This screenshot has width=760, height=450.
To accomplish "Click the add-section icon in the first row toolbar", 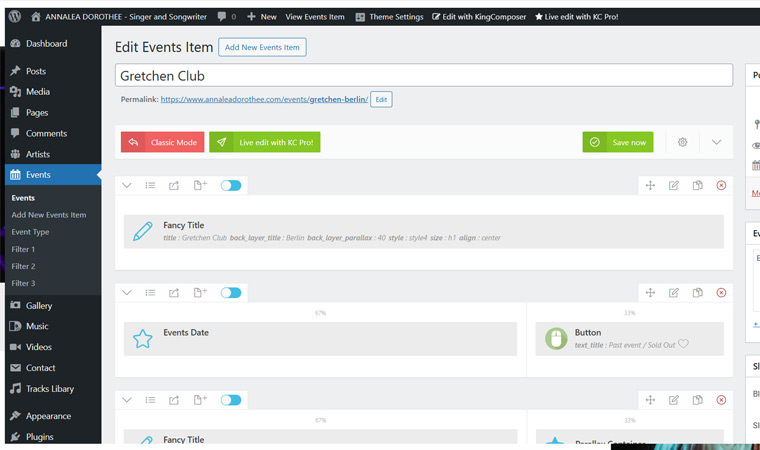I will [200, 185].
